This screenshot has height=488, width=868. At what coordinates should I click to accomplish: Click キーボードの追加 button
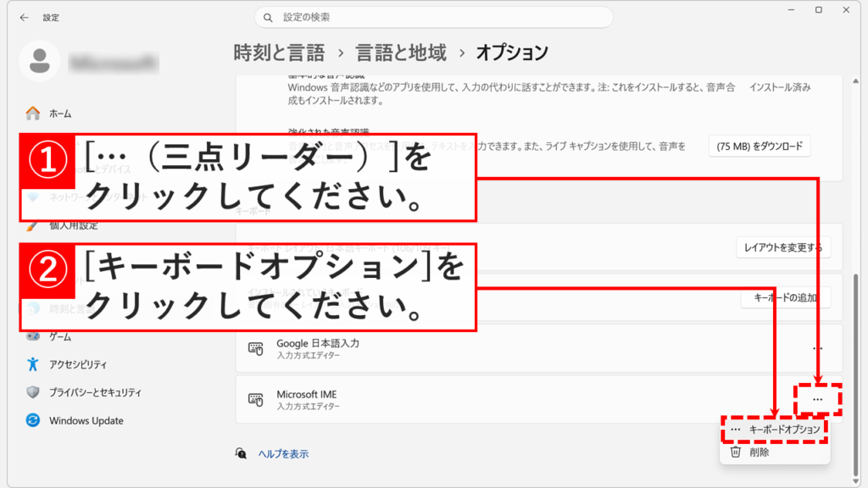click(786, 297)
